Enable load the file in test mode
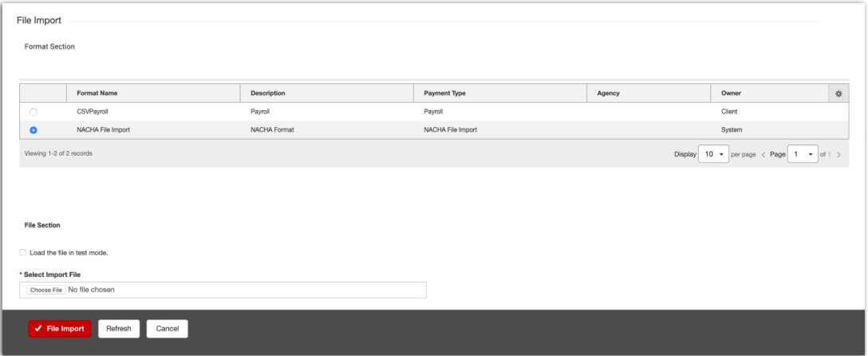Viewport: 868px width, 356px height. [23, 253]
